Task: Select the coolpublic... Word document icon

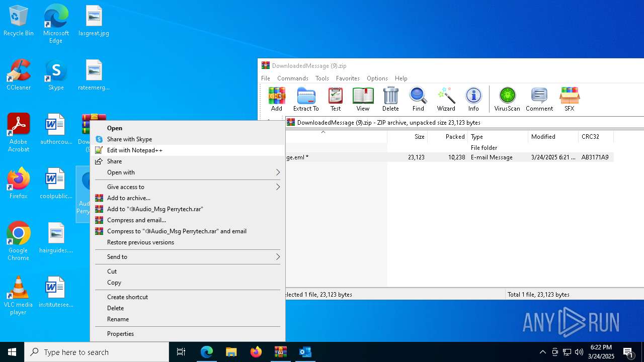Action: (x=56, y=184)
